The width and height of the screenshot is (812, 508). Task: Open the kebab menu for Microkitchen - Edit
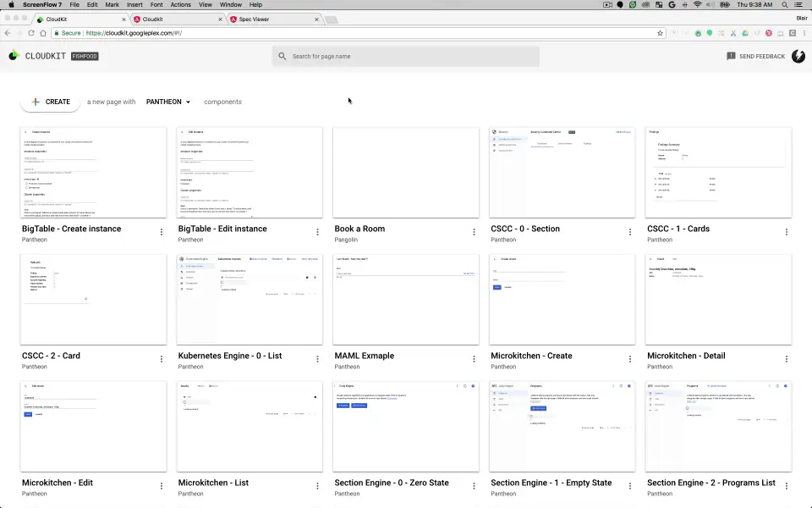click(x=162, y=486)
